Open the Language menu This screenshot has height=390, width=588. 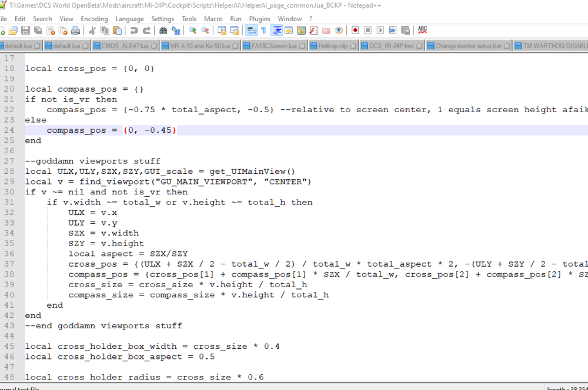[129, 19]
